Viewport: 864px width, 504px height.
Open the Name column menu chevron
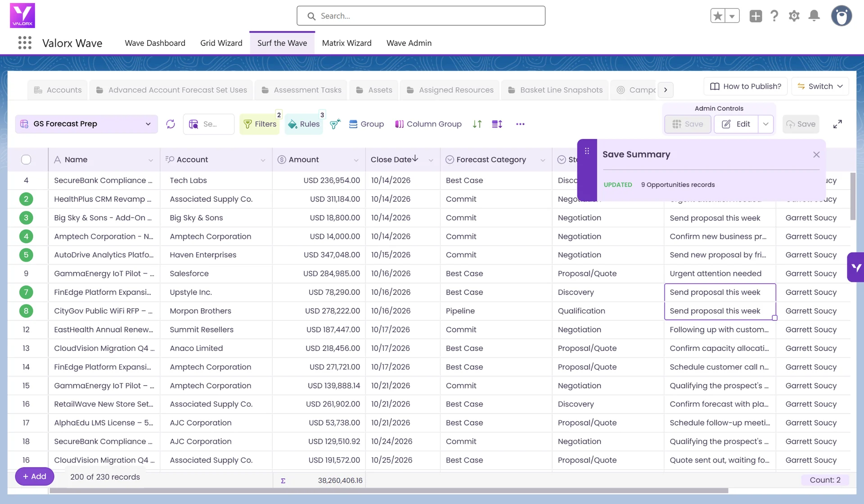click(151, 160)
